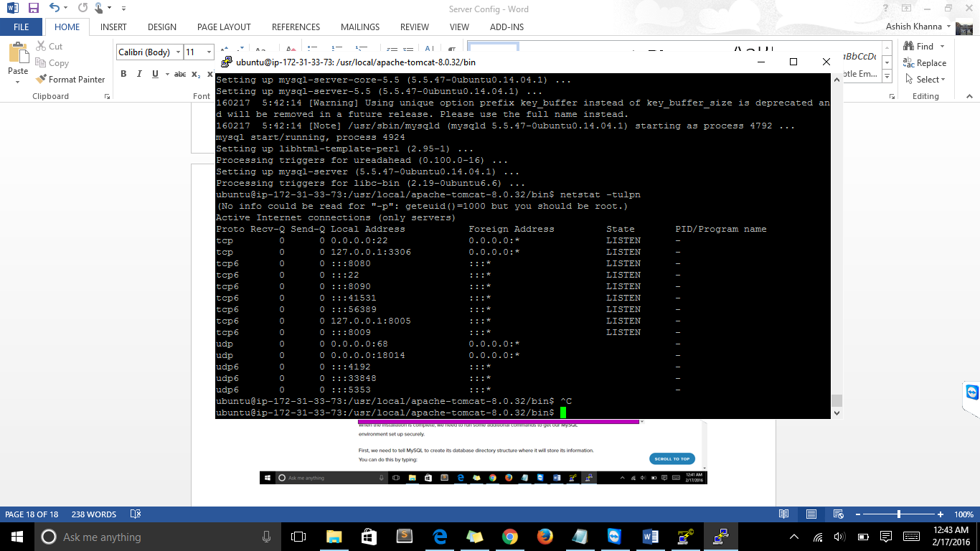The height and width of the screenshot is (551, 980).
Task: Open the proofing errors status icon
Action: coord(135,514)
